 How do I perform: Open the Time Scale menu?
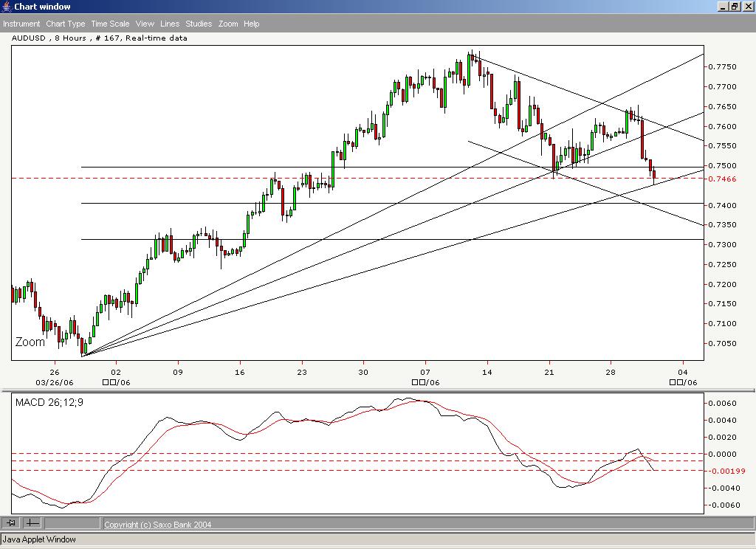pos(109,24)
